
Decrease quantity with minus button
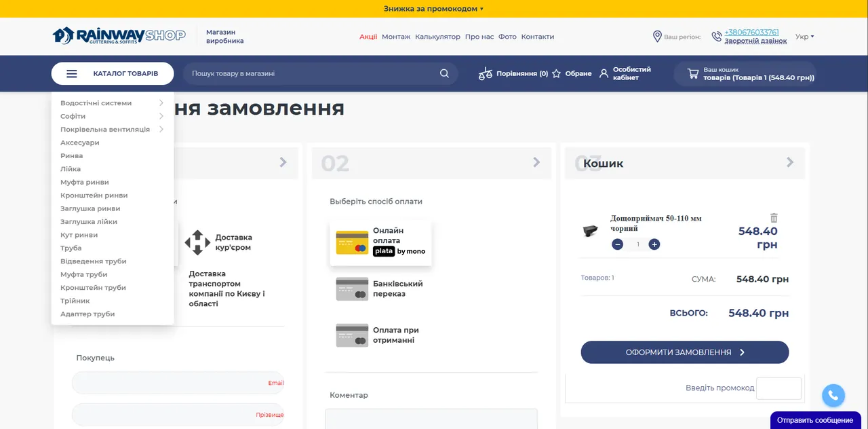pos(617,244)
